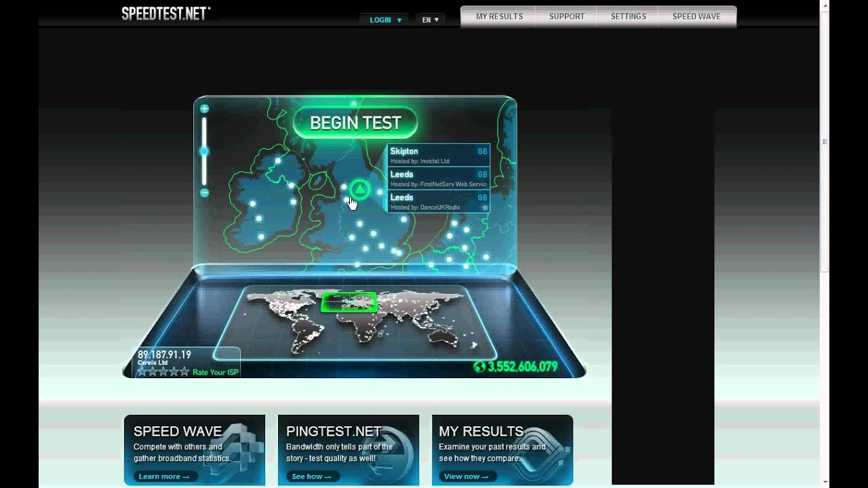Screen dimensions: 868x488
Task: Click the Rate Your ISP star rating
Action: pyautogui.click(x=163, y=371)
